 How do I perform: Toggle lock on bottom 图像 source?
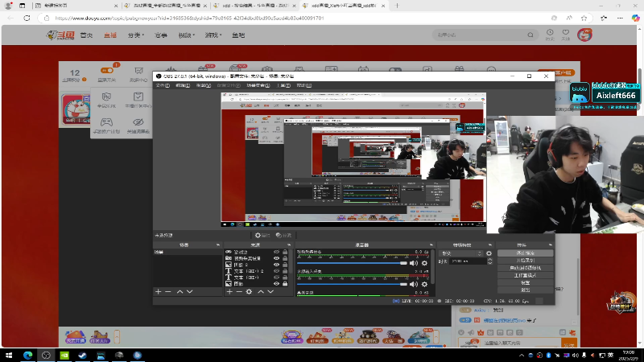coord(285,284)
